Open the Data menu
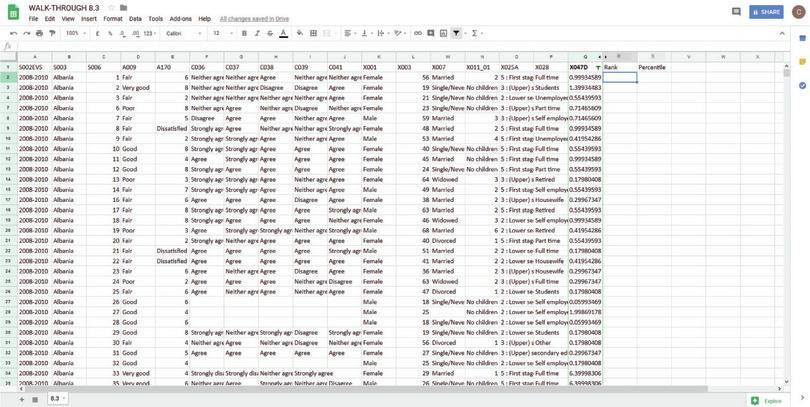810x407 pixels. (135, 19)
